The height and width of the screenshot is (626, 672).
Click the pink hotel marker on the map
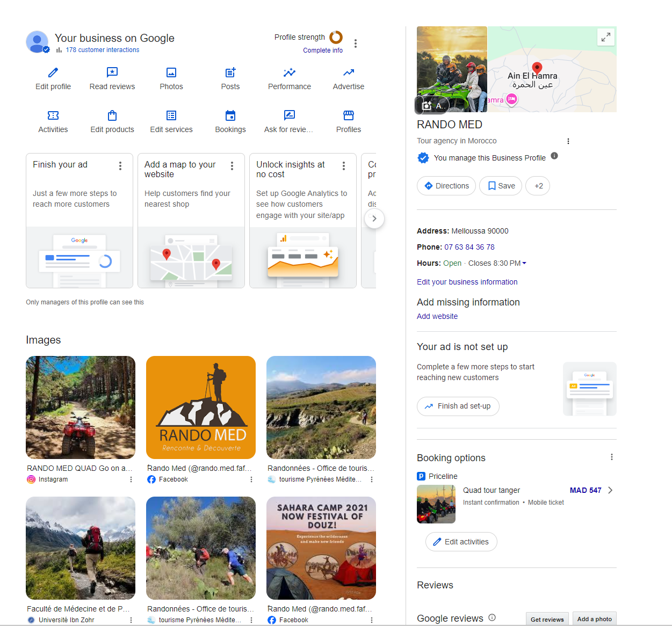point(512,99)
